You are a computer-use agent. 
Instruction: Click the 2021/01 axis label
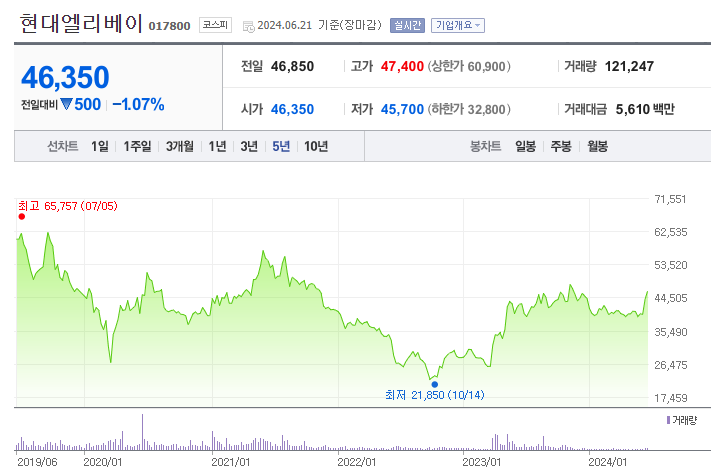231,462
